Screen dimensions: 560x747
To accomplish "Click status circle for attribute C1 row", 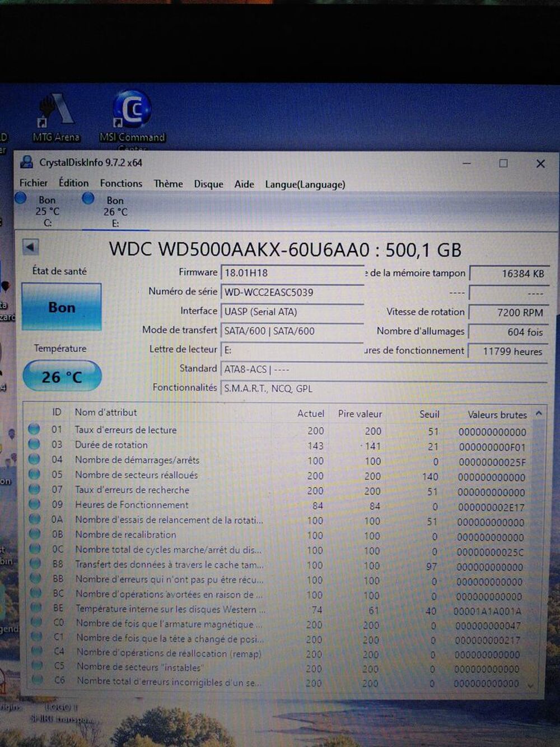I will 37,637.
